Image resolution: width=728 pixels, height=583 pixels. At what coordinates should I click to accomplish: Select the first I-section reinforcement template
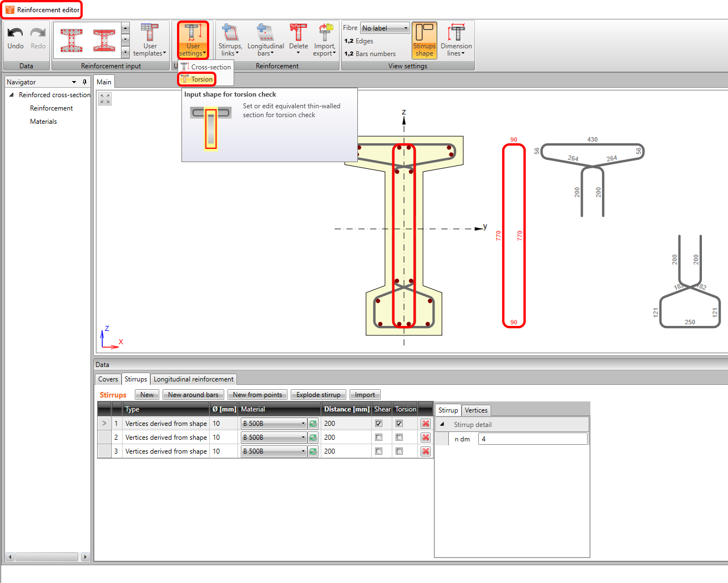click(x=72, y=41)
